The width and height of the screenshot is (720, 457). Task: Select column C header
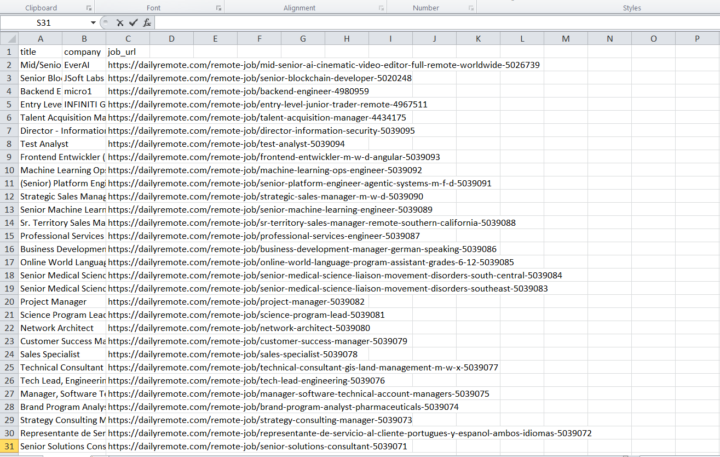[x=128, y=39]
